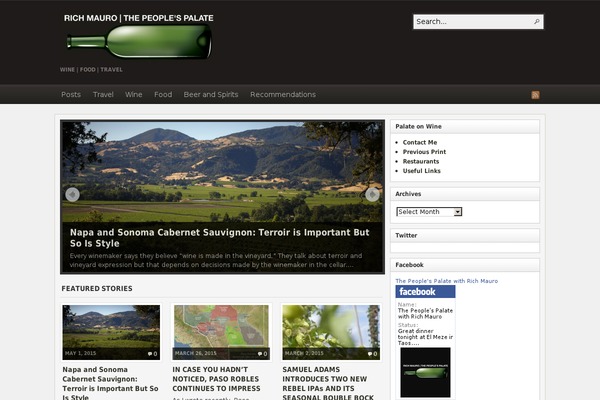This screenshot has width=600, height=400.
Task: Click comment count on March 26, 2015 story
Action: point(262,354)
